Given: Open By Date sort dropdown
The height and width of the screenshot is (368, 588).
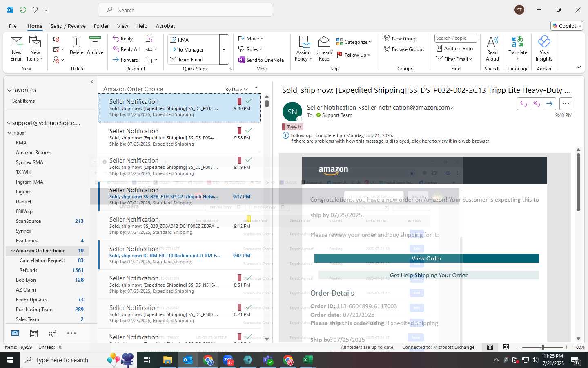Looking at the screenshot, I should 236,90.
